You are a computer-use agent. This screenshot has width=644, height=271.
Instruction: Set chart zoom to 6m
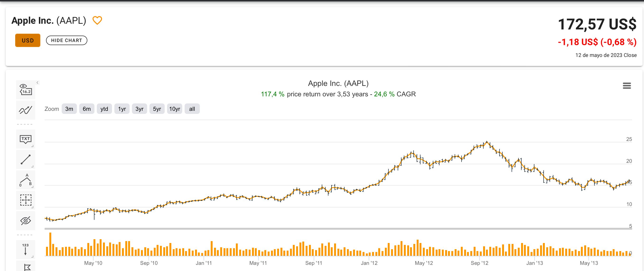[87, 109]
